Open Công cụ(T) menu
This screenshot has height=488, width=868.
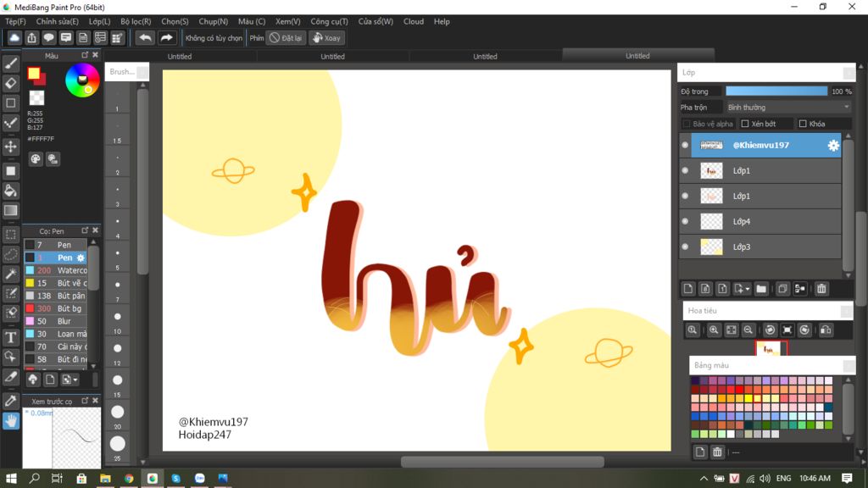329,21
